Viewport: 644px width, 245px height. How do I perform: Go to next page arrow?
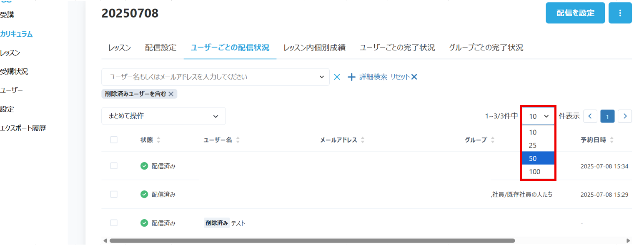pyautogui.click(x=625, y=116)
